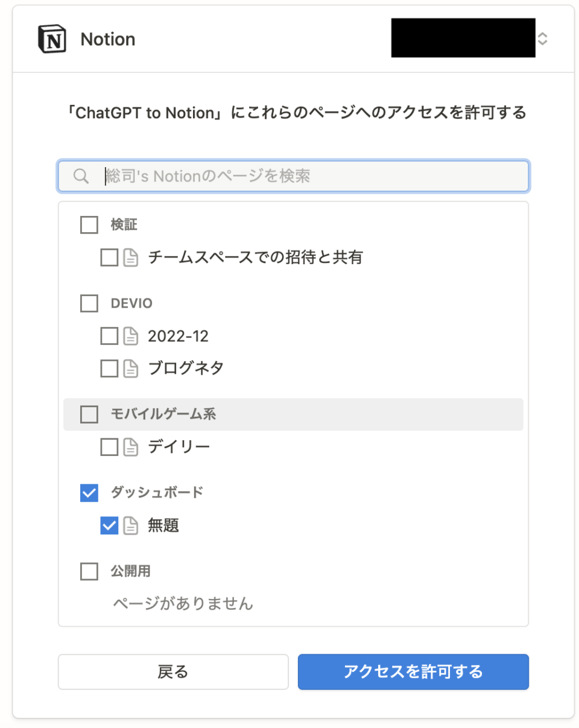Click the page icon beside 無題
The image size is (579, 728).
(131, 526)
